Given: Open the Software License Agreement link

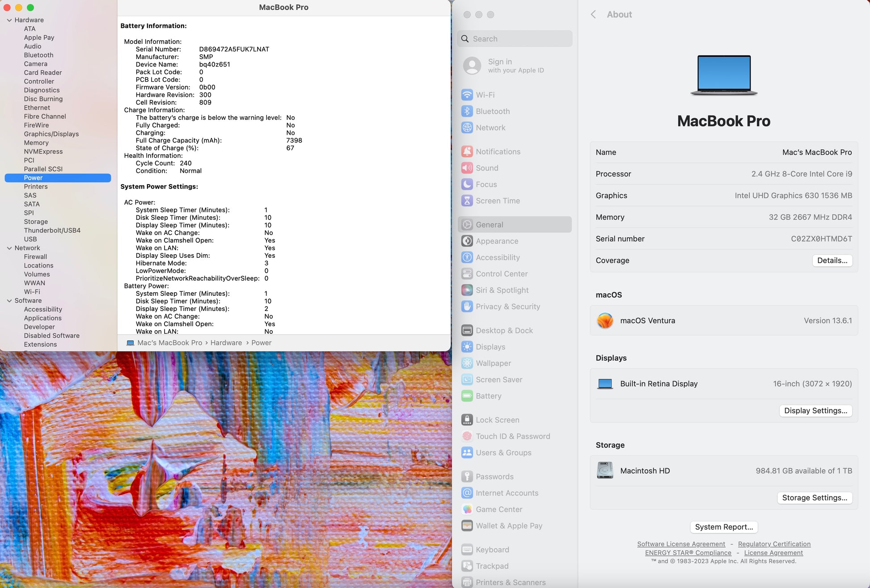Looking at the screenshot, I should point(681,544).
